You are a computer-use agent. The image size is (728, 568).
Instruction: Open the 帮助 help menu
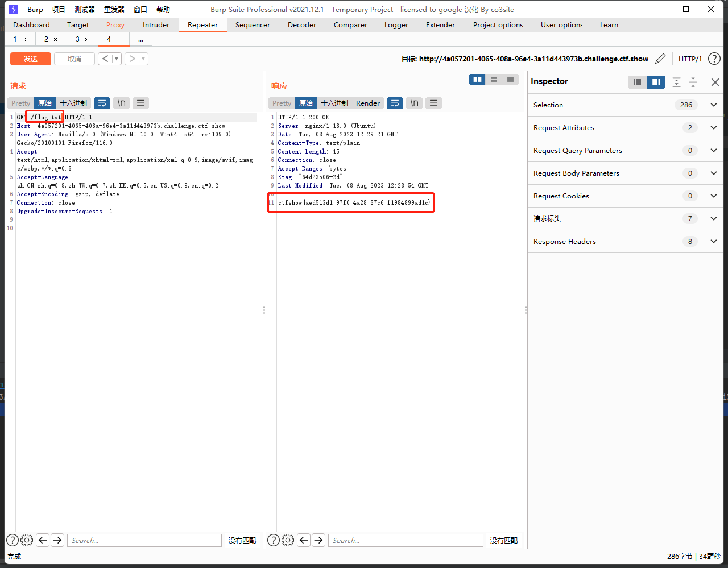(163, 9)
